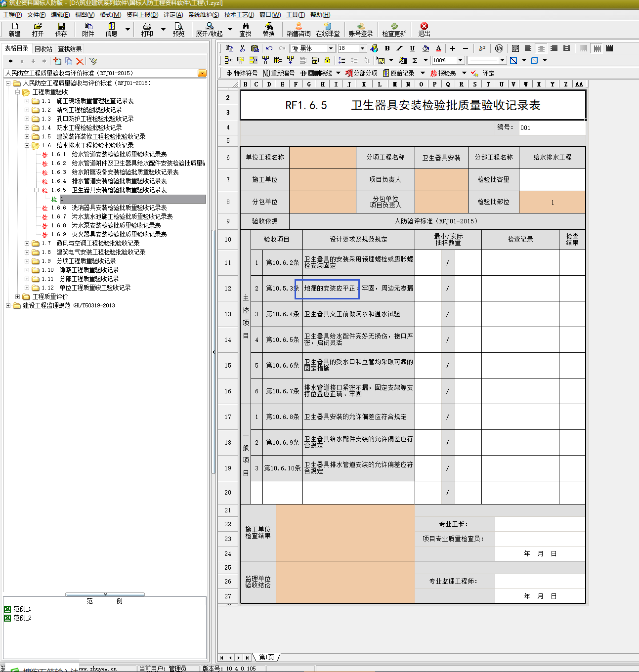Click the superscript b² icon
Screen dimensions: 639x672
click(482, 48)
